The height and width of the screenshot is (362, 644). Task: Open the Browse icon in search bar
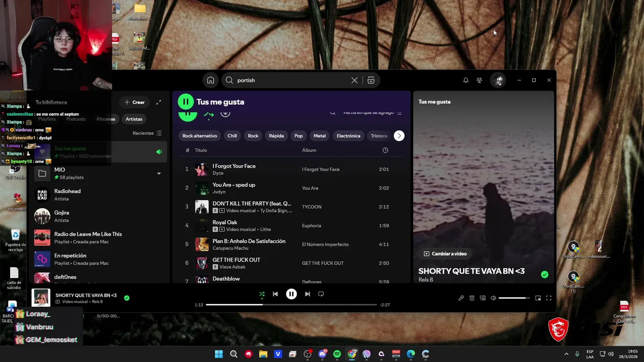(x=371, y=80)
